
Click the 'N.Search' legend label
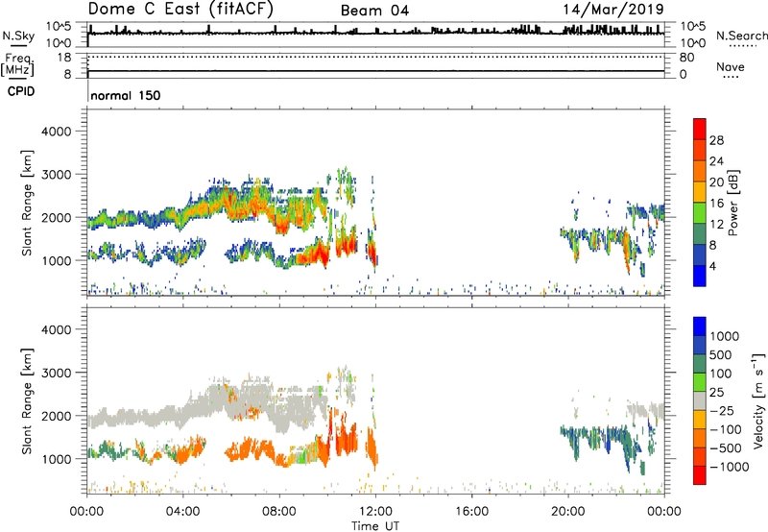point(741,36)
